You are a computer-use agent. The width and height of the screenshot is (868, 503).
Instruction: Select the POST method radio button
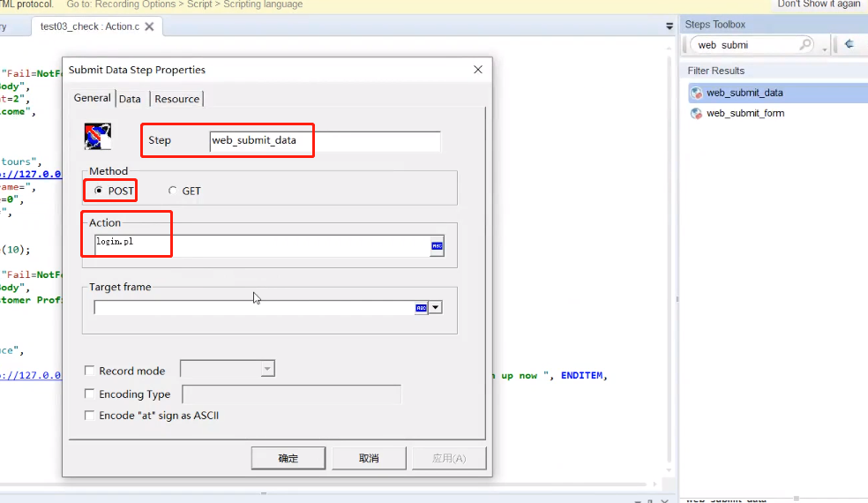coord(99,191)
